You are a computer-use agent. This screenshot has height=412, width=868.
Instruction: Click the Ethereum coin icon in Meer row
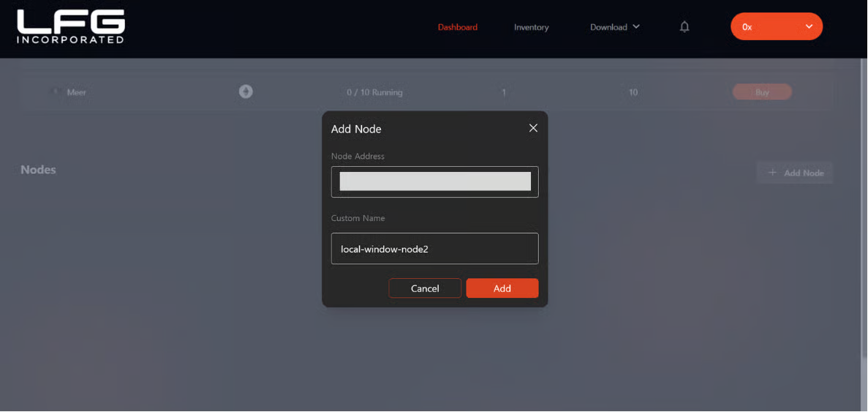point(246,91)
